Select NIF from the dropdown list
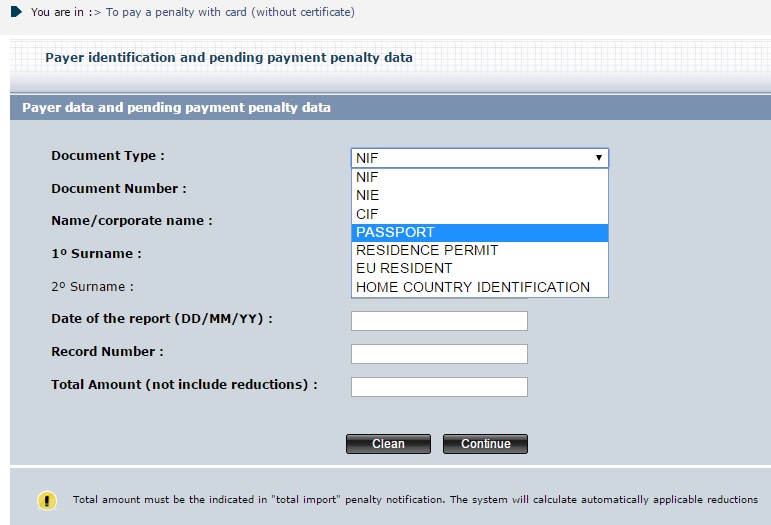 point(480,177)
